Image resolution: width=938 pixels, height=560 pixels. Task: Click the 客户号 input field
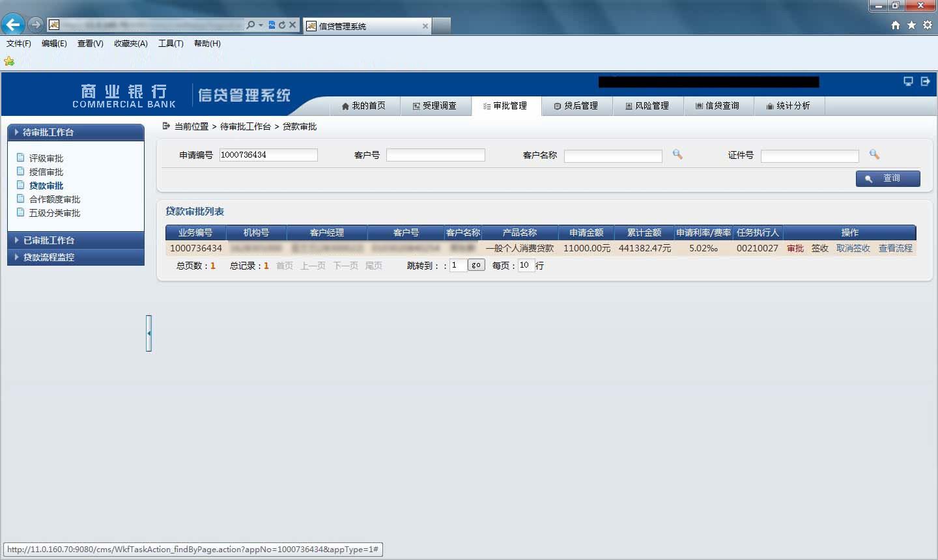tap(436, 155)
